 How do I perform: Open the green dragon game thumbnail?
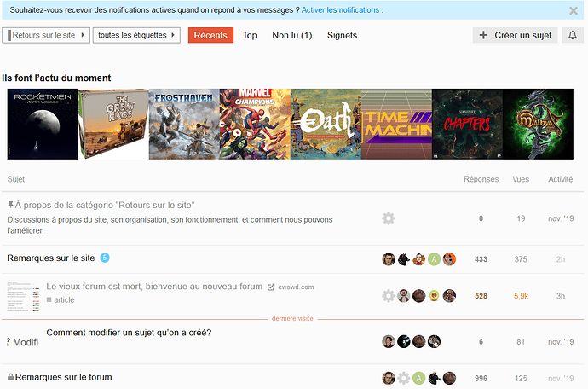tap(538, 124)
